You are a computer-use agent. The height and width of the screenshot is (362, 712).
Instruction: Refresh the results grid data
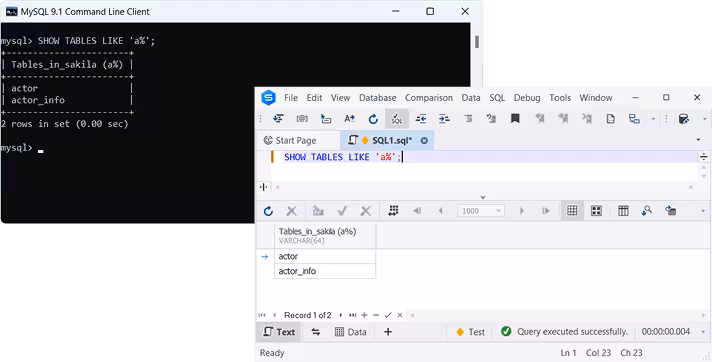pos(268,211)
